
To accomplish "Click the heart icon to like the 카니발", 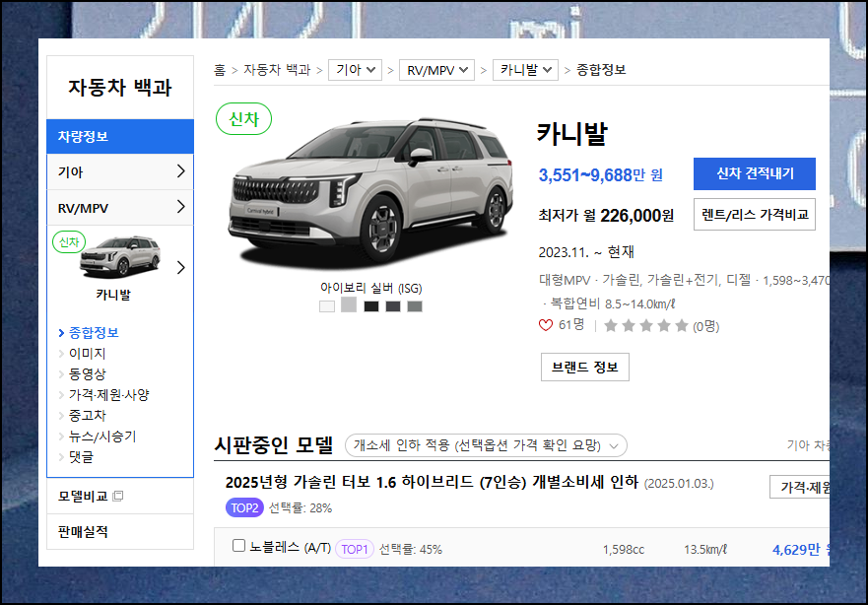I will pyautogui.click(x=546, y=325).
